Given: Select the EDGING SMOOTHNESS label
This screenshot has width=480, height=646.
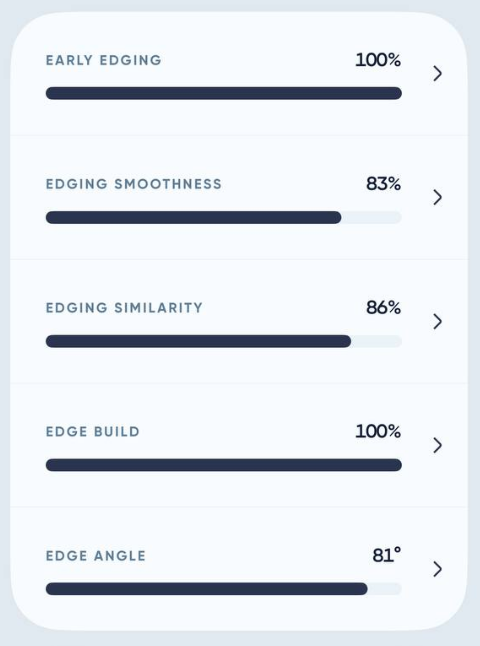Looking at the screenshot, I should tap(133, 184).
